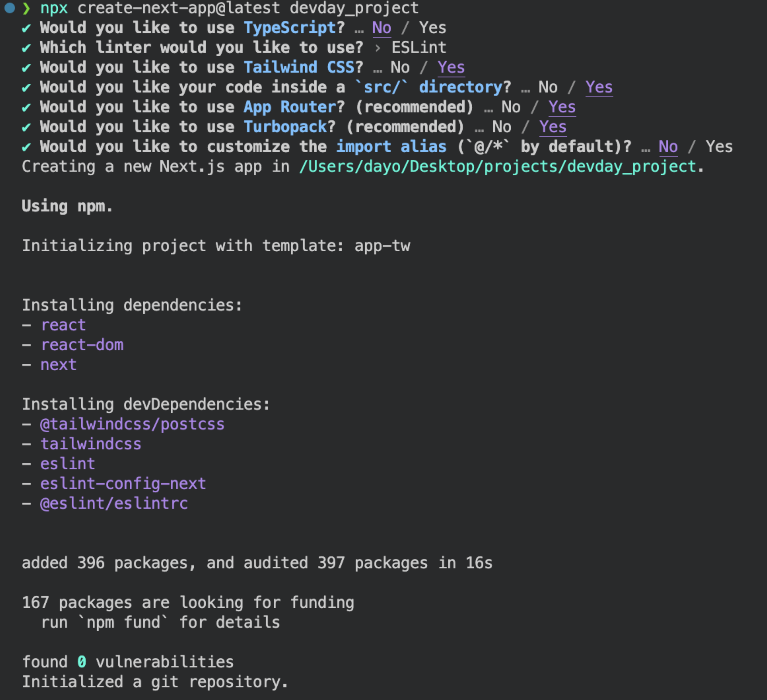This screenshot has height=700, width=767.
Task: Click the checkmark beside the src/ directory question
Action: coord(26,88)
